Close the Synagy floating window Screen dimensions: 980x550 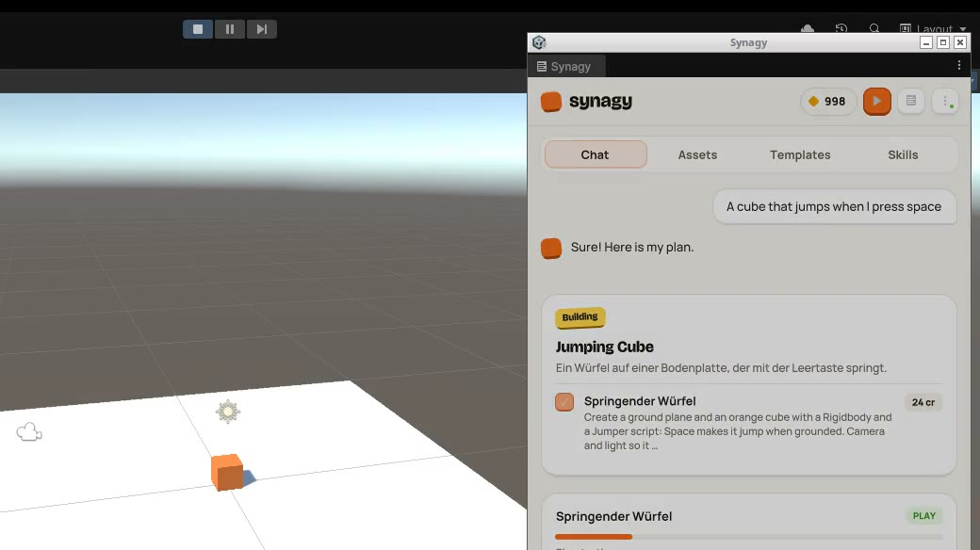[960, 42]
